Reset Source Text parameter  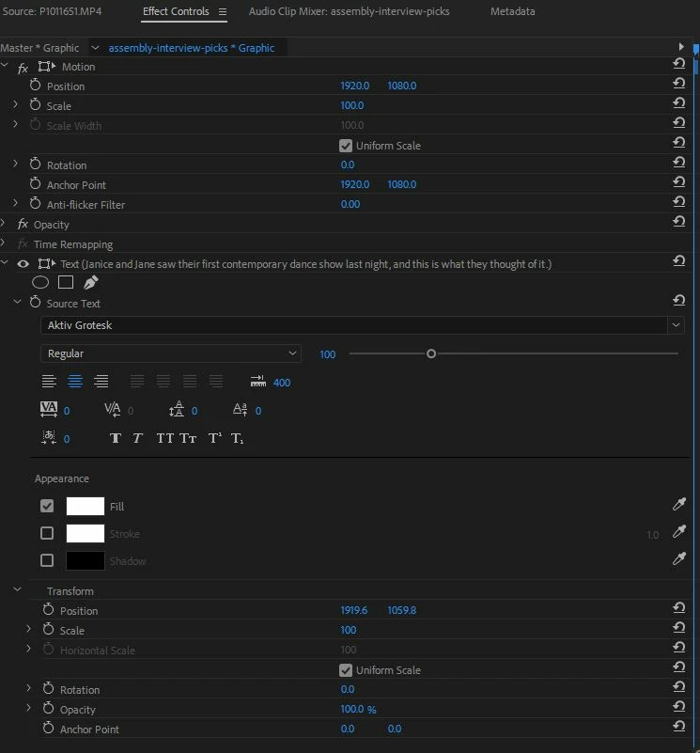[678, 300]
